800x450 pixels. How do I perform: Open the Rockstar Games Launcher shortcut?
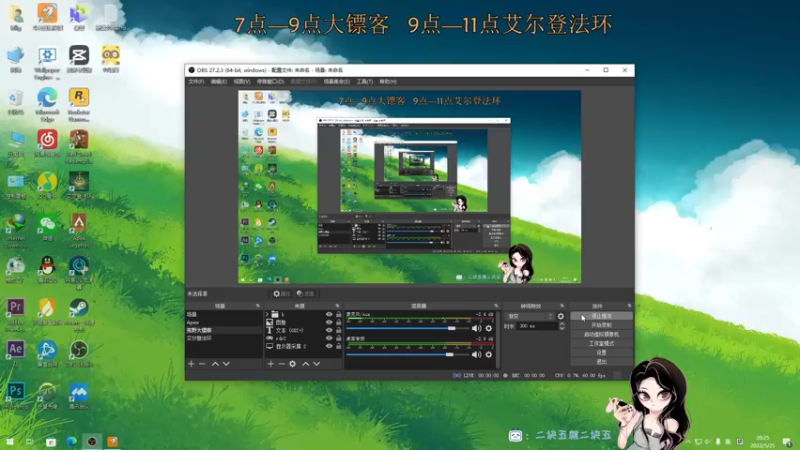click(79, 104)
